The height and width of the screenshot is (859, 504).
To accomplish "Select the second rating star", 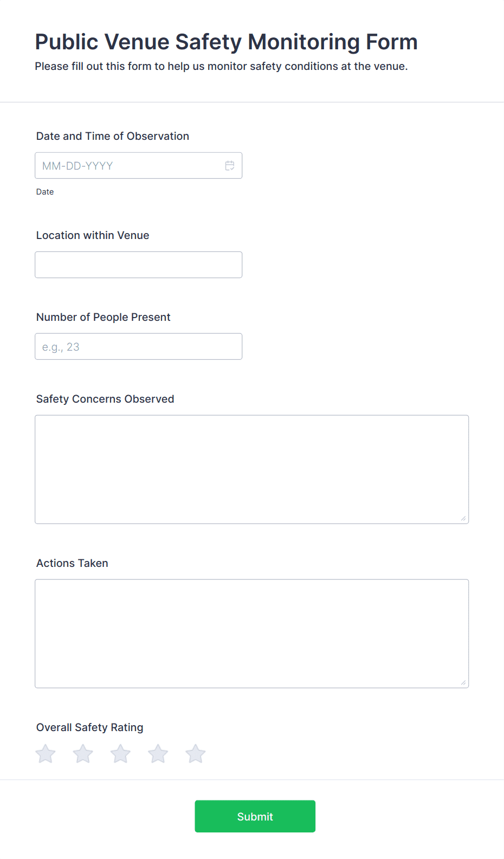I will [83, 753].
